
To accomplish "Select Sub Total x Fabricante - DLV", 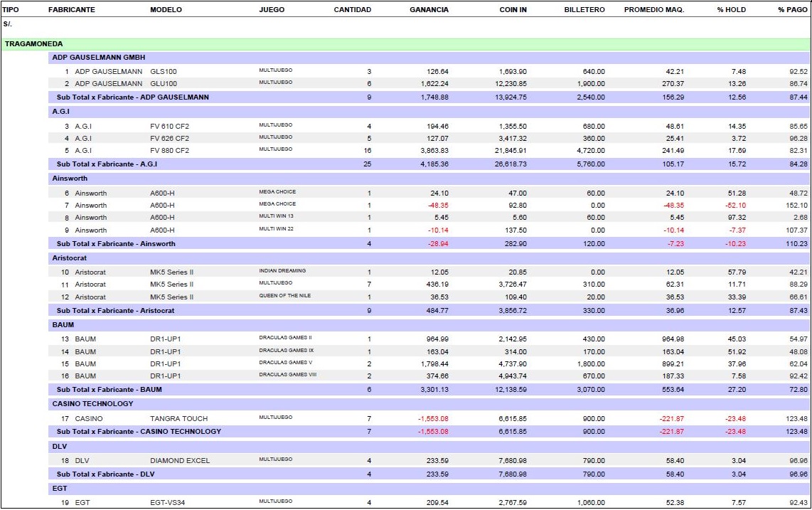I will [x=429, y=474].
